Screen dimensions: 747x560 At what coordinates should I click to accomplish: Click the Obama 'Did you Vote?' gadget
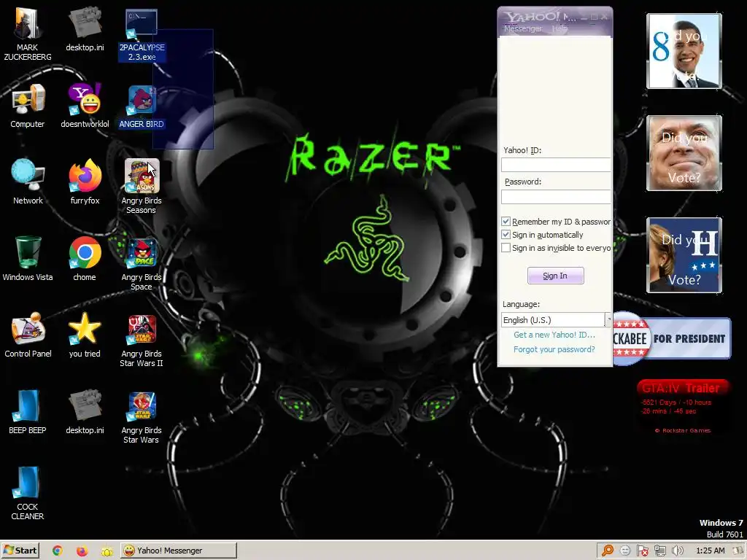pos(684,51)
